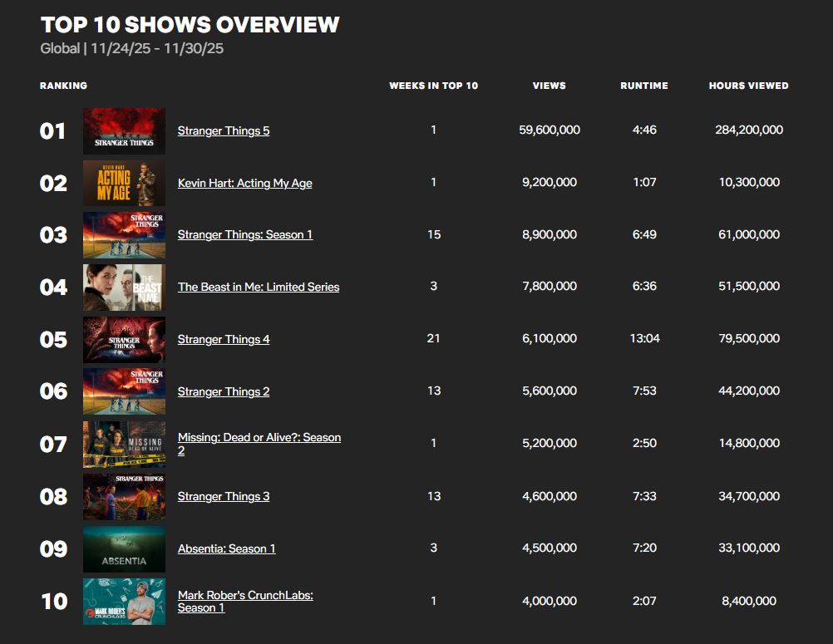
Task: Click the Missing: Dead or Alive thumbnail
Action: click(124, 445)
